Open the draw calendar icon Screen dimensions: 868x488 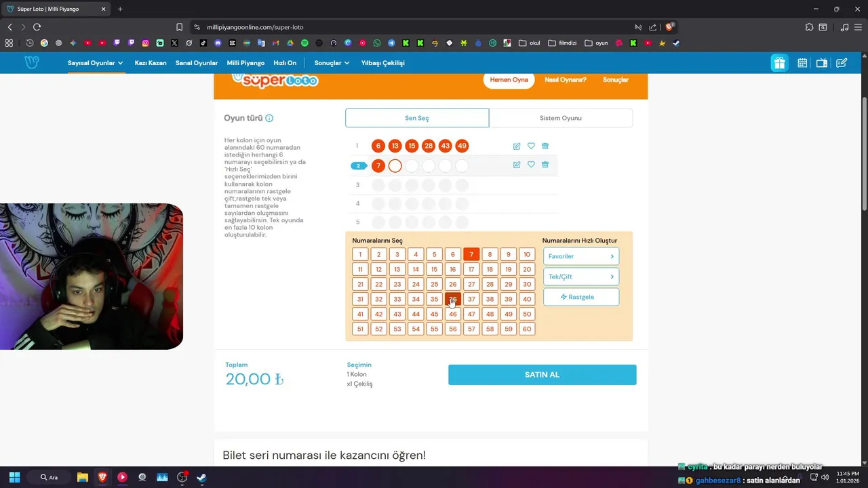(x=802, y=63)
